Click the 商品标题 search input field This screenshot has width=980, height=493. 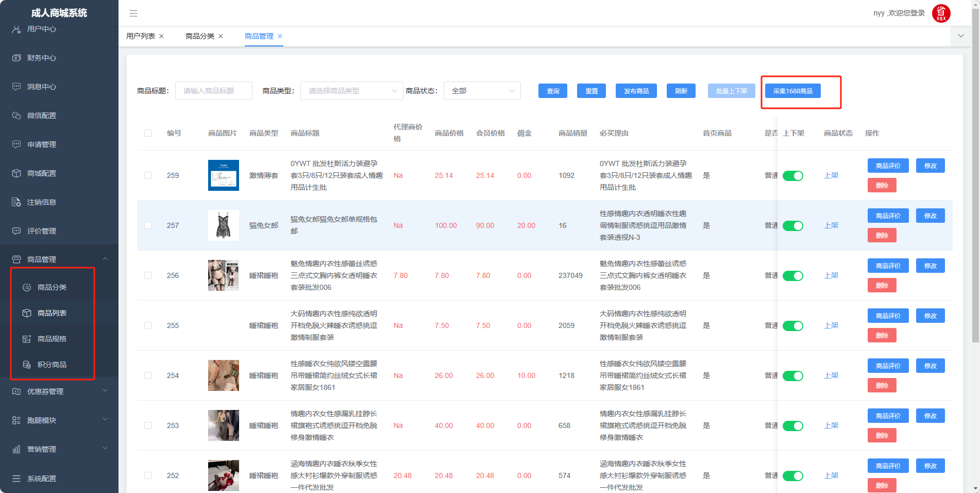213,91
